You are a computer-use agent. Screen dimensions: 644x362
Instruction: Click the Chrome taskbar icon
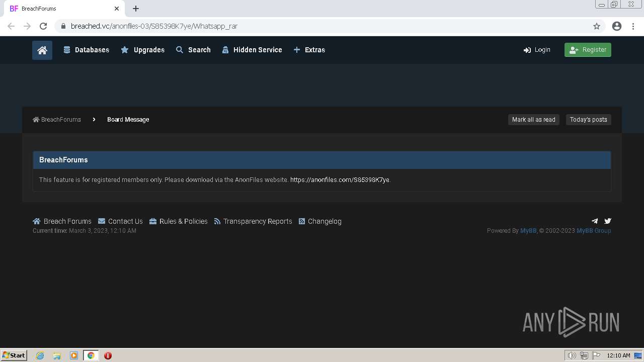[91, 355]
